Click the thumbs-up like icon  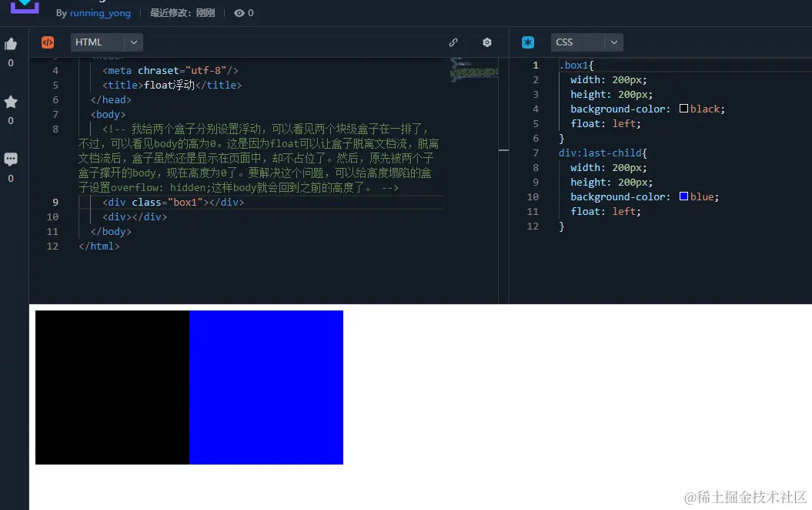pos(10,44)
